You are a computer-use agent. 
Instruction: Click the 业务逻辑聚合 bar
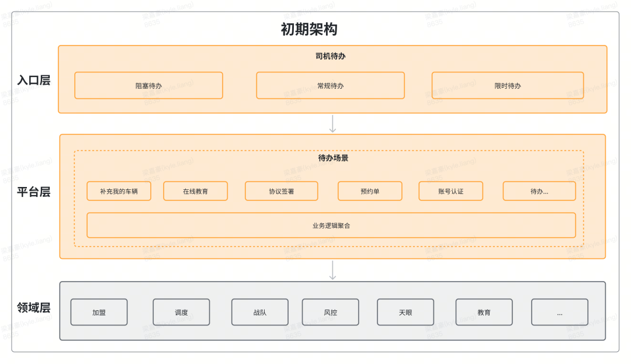point(331,226)
